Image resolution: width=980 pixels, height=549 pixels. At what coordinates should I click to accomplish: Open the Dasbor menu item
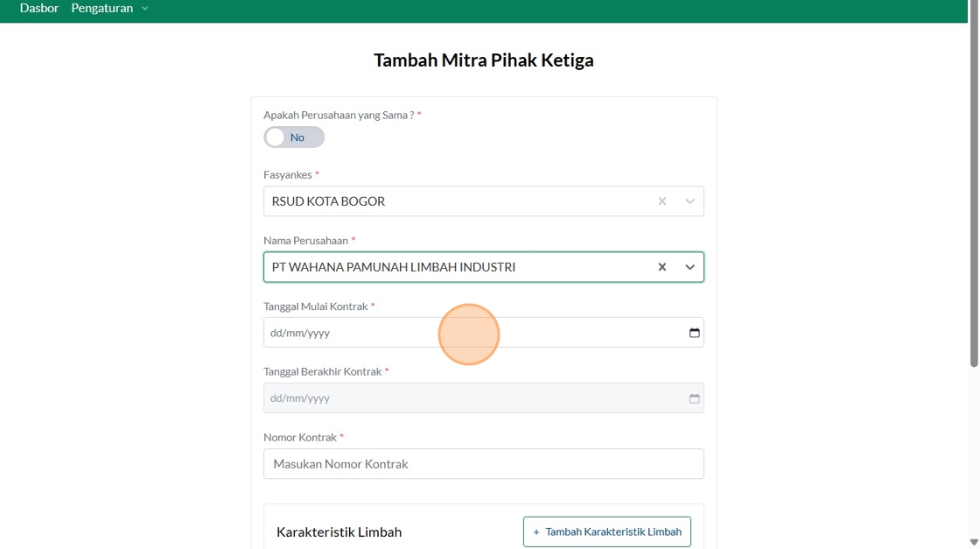(x=39, y=8)
